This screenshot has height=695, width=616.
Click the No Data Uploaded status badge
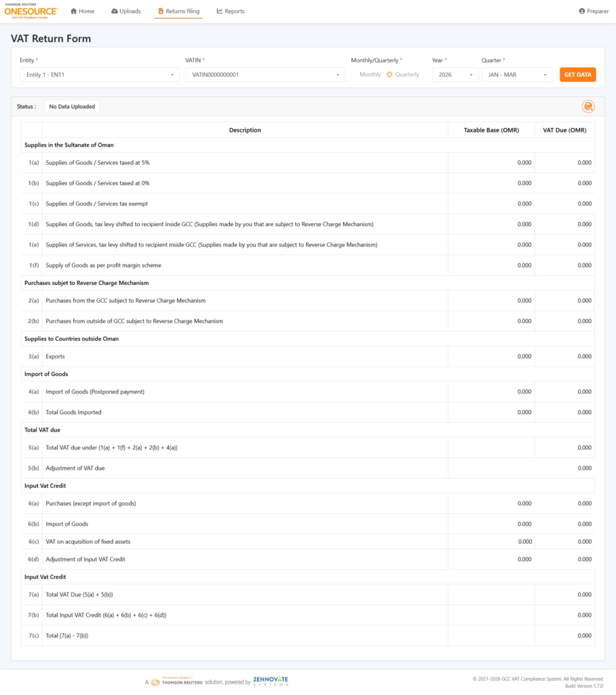point(72,107)
